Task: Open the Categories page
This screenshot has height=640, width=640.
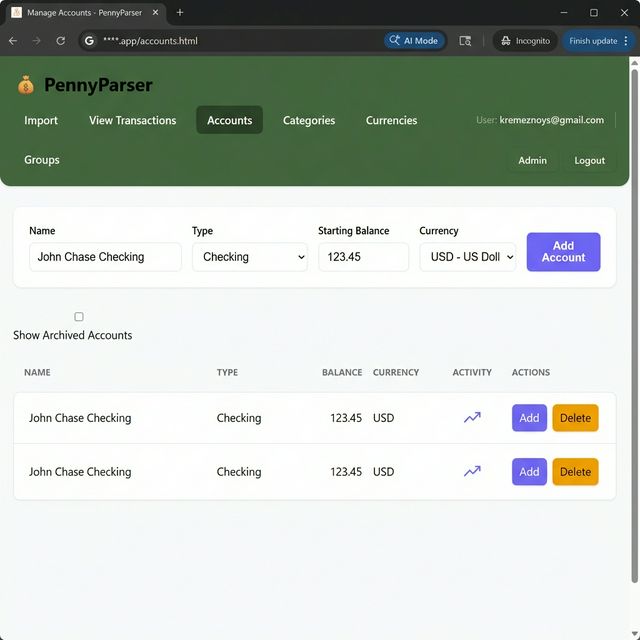Action: click(x=309, y=120)
